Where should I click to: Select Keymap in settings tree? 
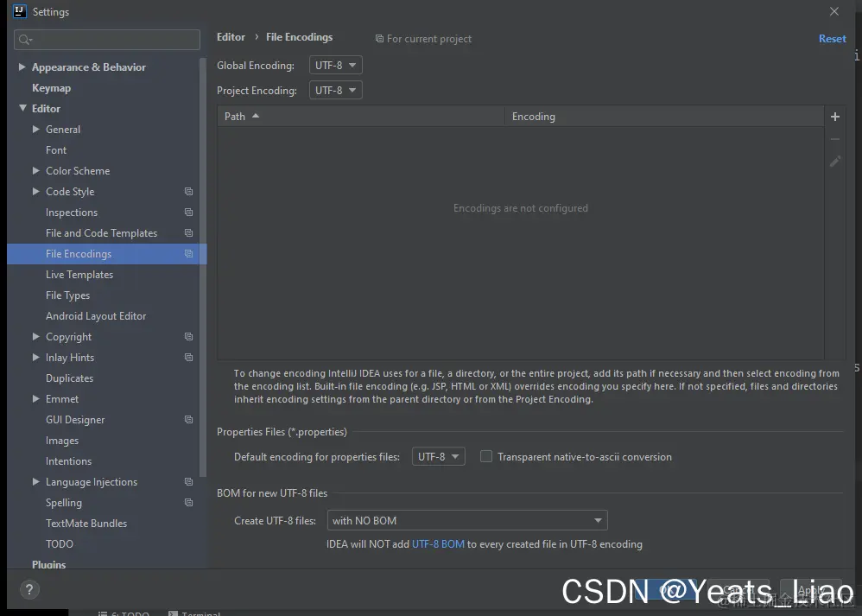(51, 88)
